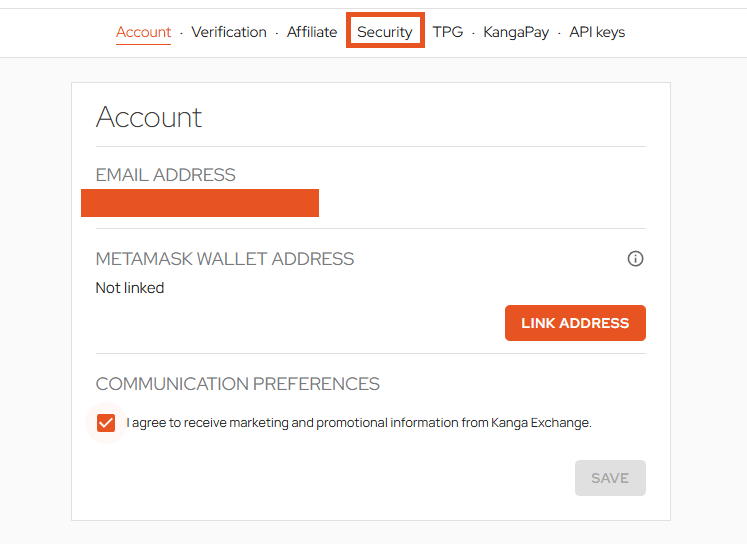
Task: Open the Account tab
Action: (x=143, y=32)
